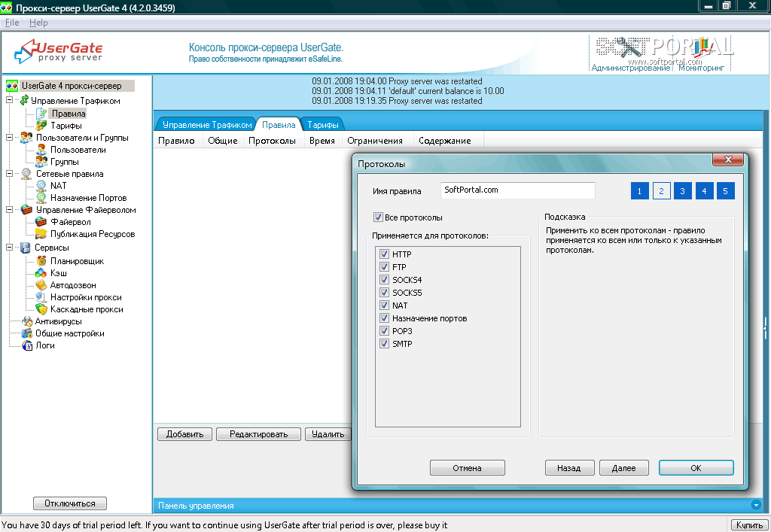Click the Назад button
Screen dimensions: 771x532
[569, 468]
